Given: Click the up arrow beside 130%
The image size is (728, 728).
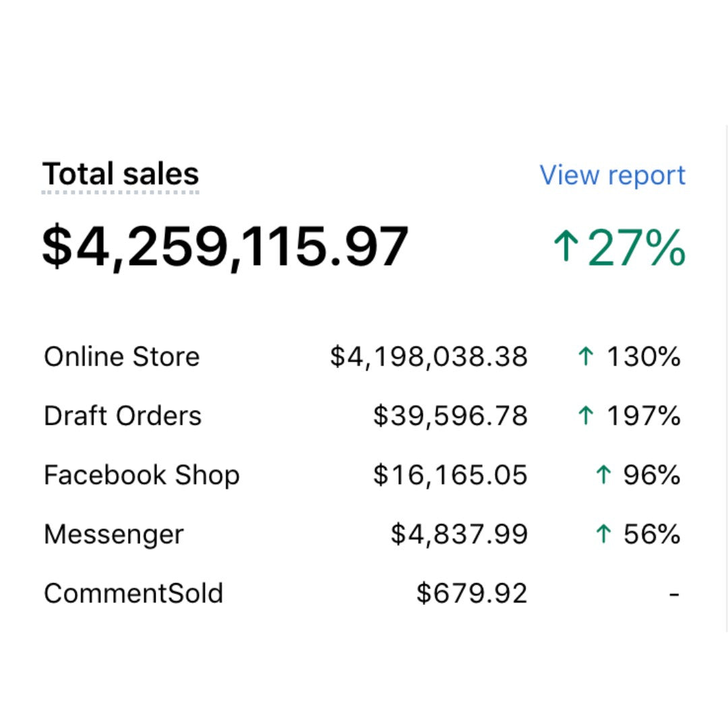Looking at the screenshot, I should (x=586, y=357).
